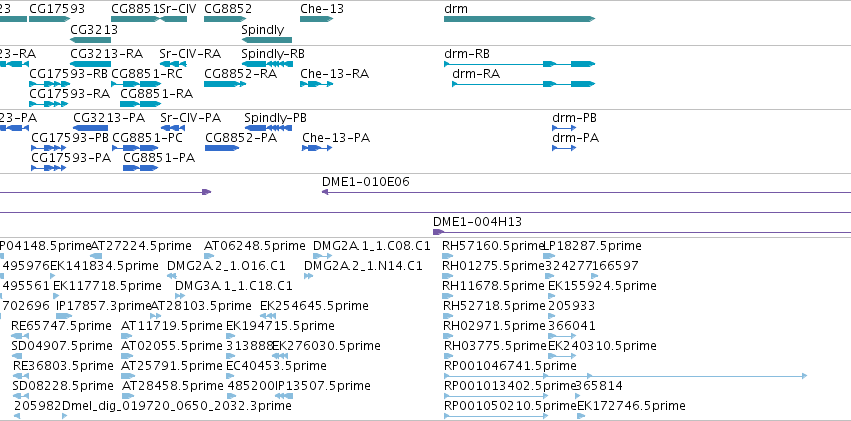851x421 pixels.
Task: Select transcript drm-RB label
Action: (467, 54)
